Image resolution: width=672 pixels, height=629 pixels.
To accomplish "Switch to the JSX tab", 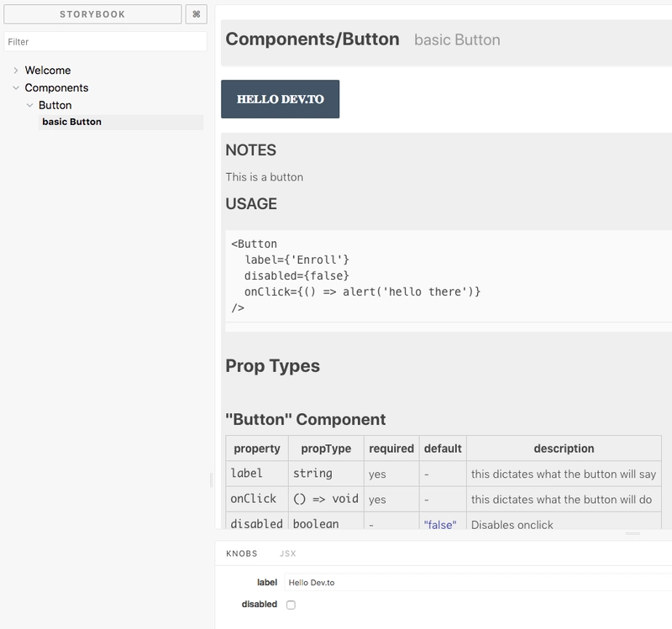I will (x=287, y=553).
